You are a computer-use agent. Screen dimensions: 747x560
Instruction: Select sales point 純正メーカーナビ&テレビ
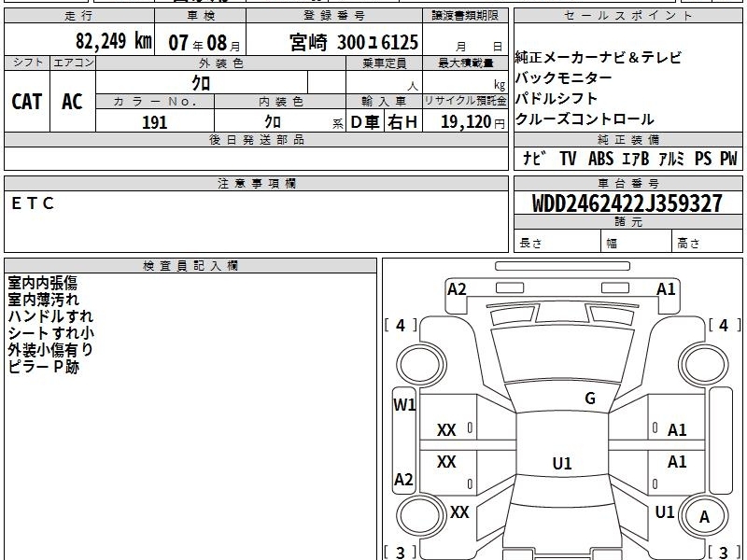[598, 58]
